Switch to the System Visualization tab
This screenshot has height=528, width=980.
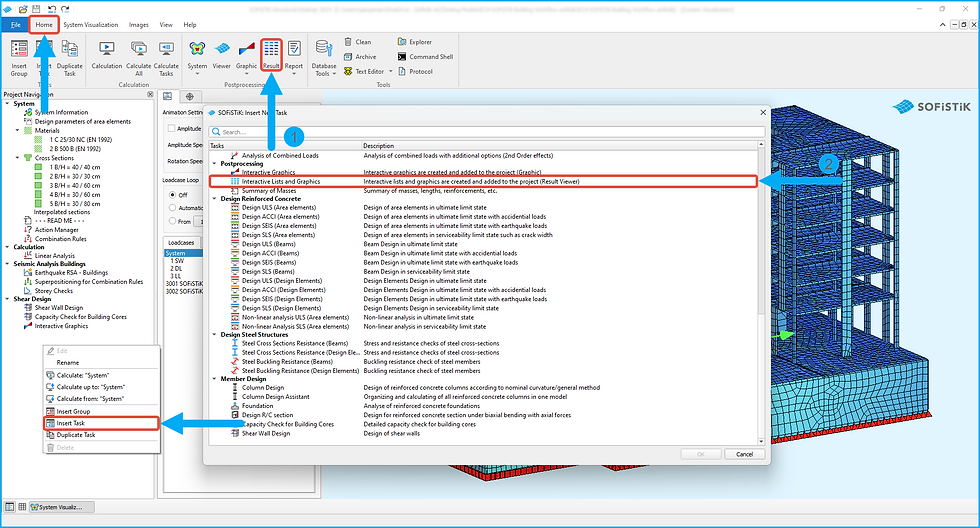[x=91, y=24]
